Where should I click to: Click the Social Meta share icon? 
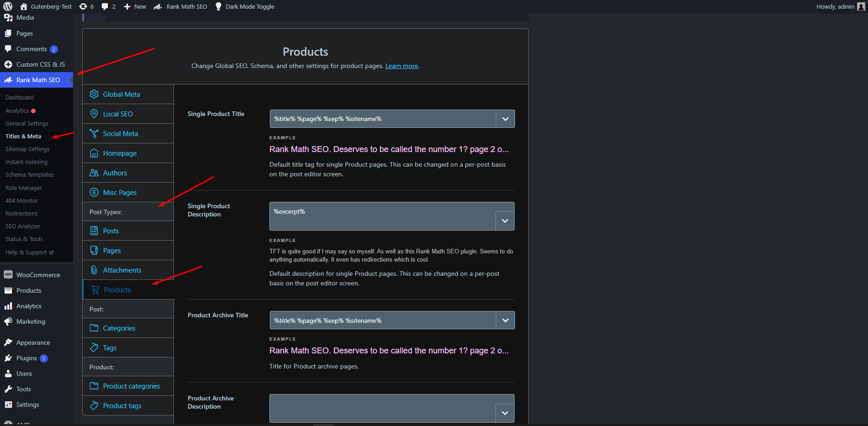tap(94, 133)
